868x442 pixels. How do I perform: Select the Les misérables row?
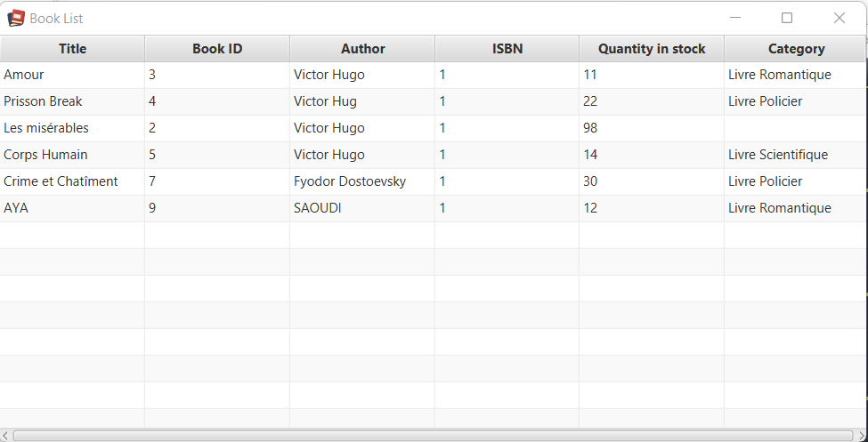(x=433, y=128)
